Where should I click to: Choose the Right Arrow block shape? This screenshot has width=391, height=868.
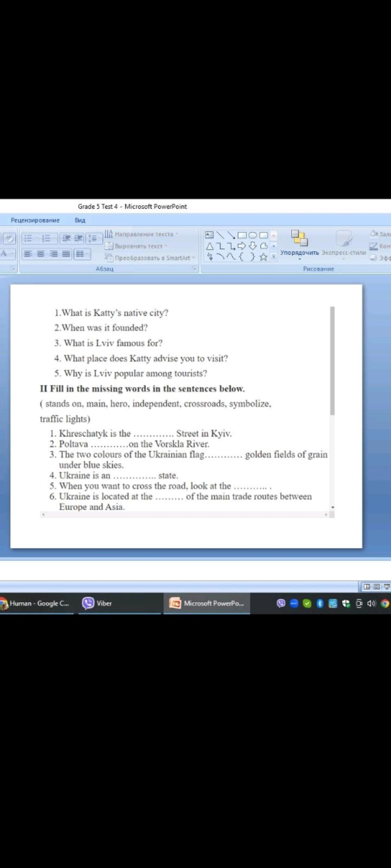coord(242,246)
